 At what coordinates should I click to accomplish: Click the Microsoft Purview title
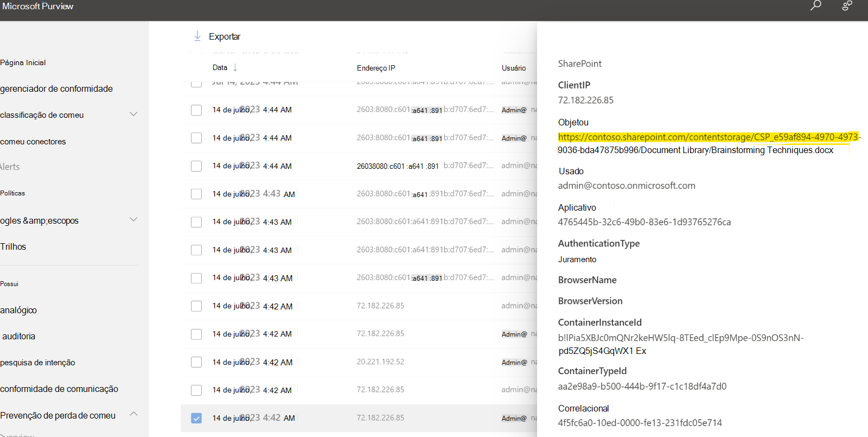coord(37,6)
